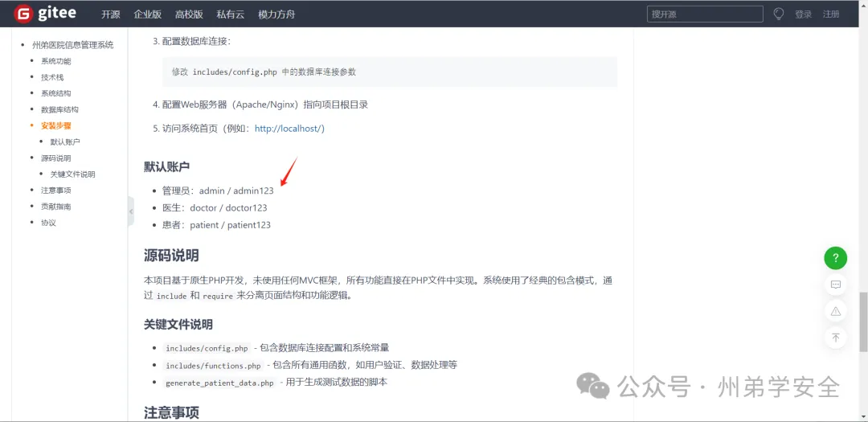Screen dimensions: 868x422
Task: Open the 开源 menu item
Action: [x=111, y=14]
